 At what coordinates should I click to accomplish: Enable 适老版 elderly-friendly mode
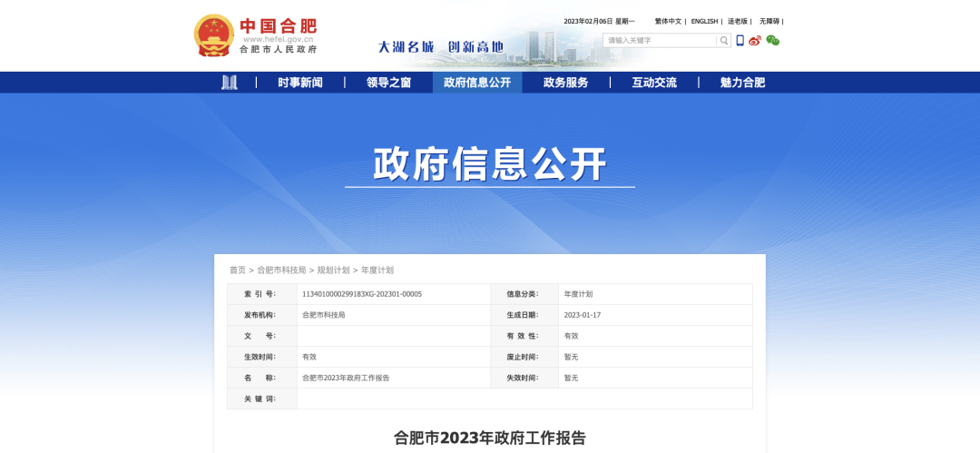coord(738,21)
